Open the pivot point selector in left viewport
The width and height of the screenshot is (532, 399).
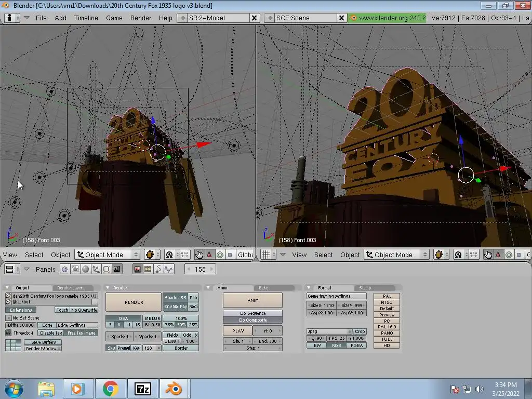pyautogui.click(x=171, y=255)
